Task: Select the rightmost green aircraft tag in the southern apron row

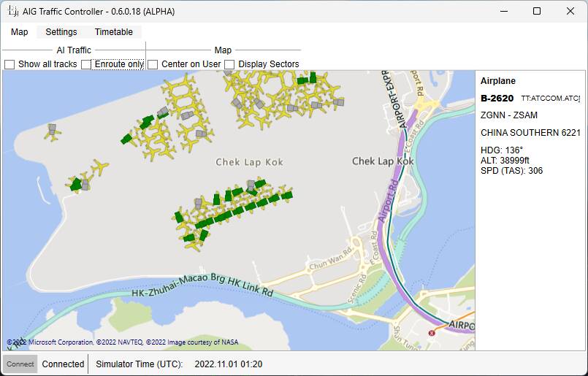Action: 287,196
